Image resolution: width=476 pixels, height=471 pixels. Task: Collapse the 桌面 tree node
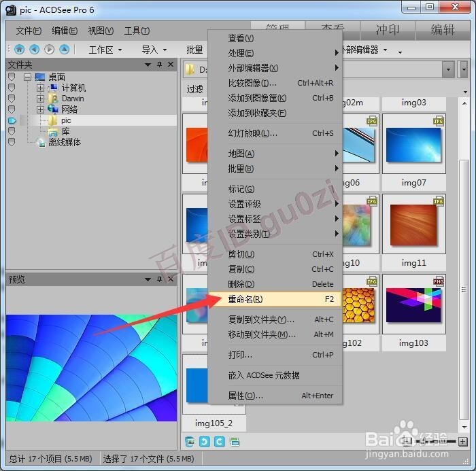coord(27,77)
